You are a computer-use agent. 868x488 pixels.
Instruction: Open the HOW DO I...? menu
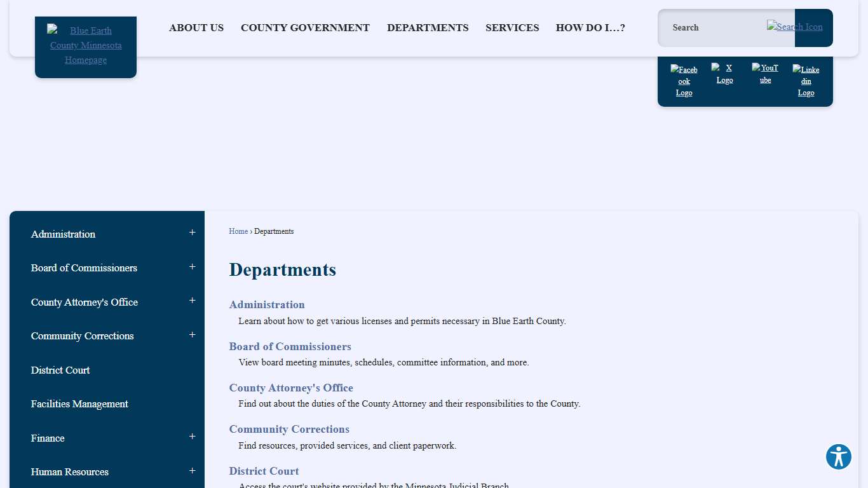[x=590, y=27]
